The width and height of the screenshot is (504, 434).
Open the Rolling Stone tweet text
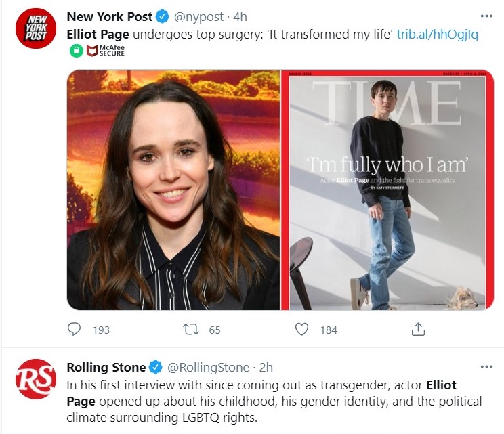click(274, 402)
